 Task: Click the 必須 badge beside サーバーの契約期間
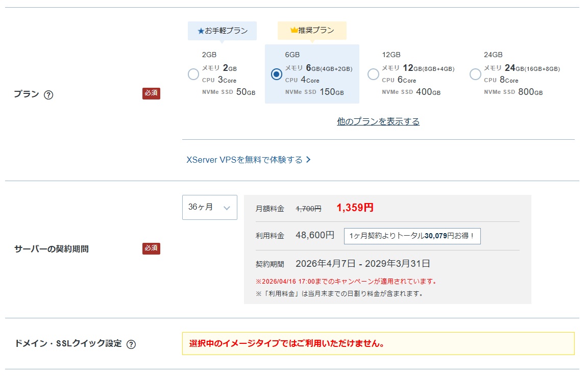tap(150, 248)
